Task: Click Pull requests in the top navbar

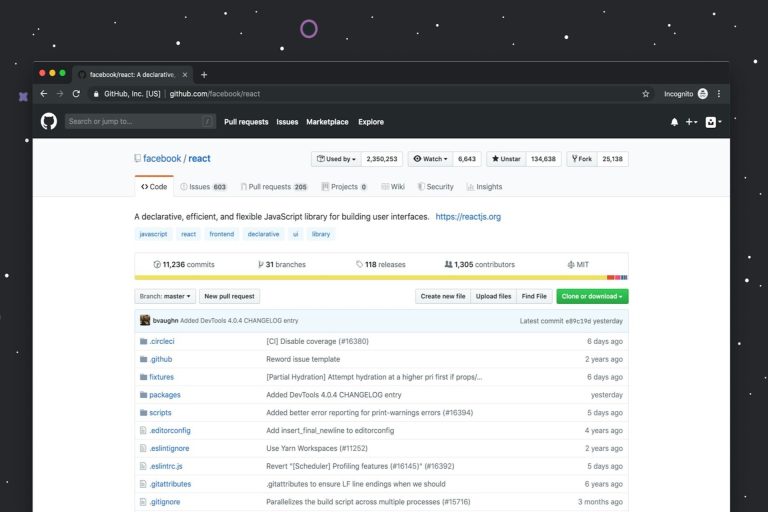Action: pos(246,122)
